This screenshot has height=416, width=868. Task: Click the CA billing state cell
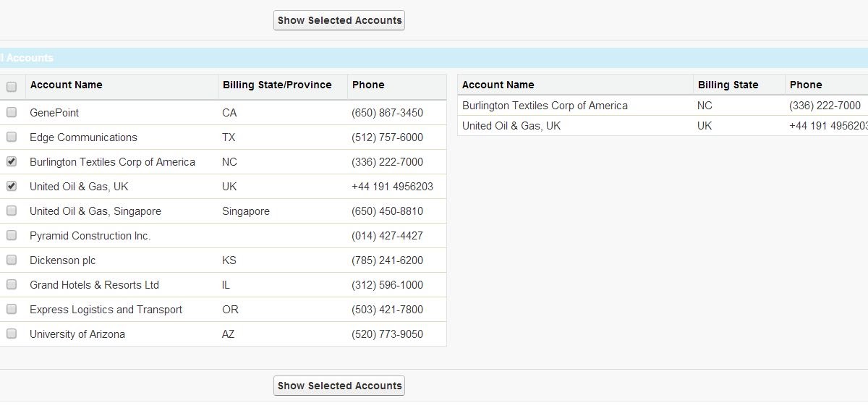coord(229,113)
